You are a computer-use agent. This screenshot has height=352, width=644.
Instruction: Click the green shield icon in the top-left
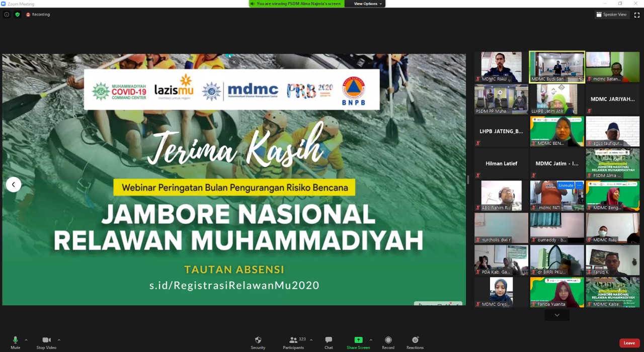click(17, 14)
